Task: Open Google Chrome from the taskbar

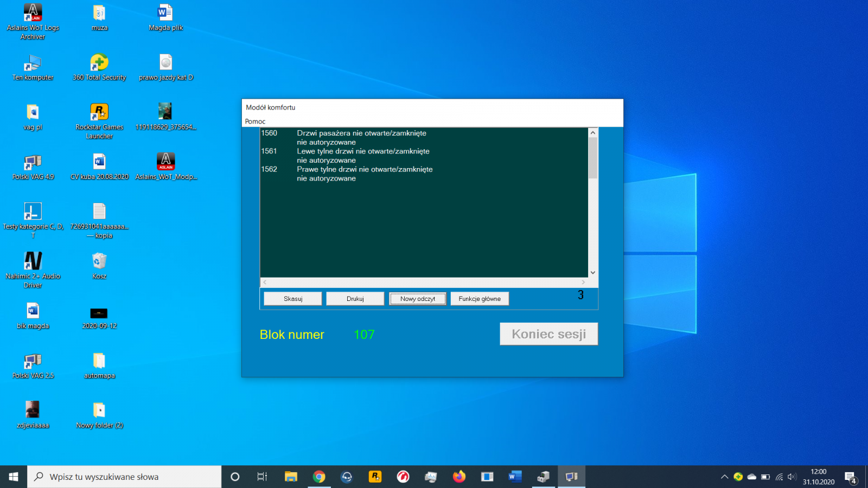Action: tap(319, 477)
